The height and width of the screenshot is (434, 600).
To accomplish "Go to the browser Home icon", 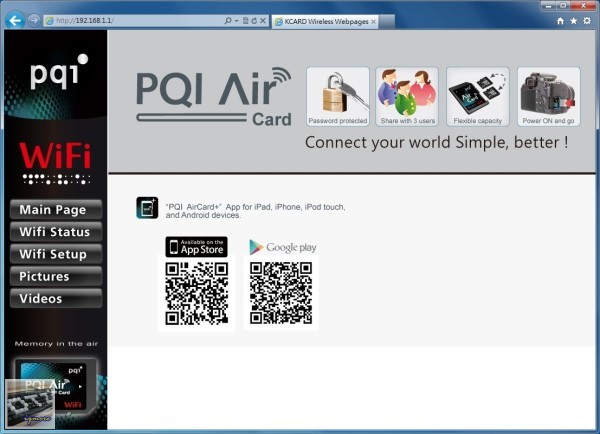I will (x=560, y=21).
